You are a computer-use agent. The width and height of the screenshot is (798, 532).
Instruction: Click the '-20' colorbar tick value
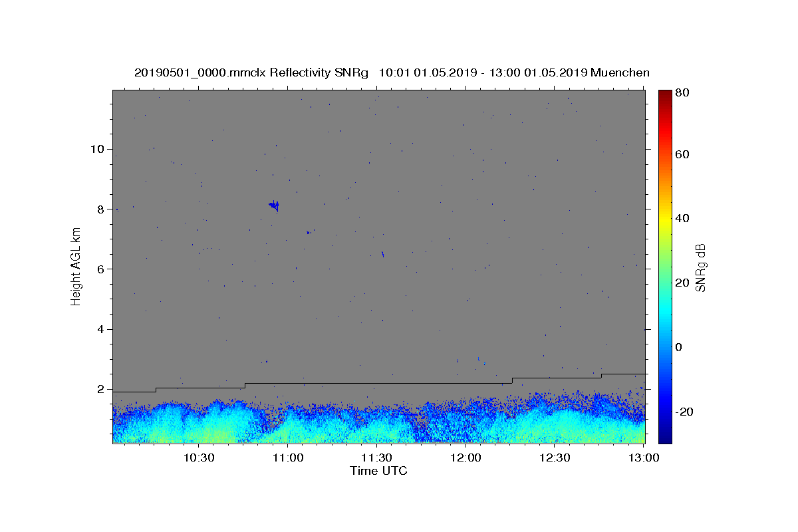point(685,412)
